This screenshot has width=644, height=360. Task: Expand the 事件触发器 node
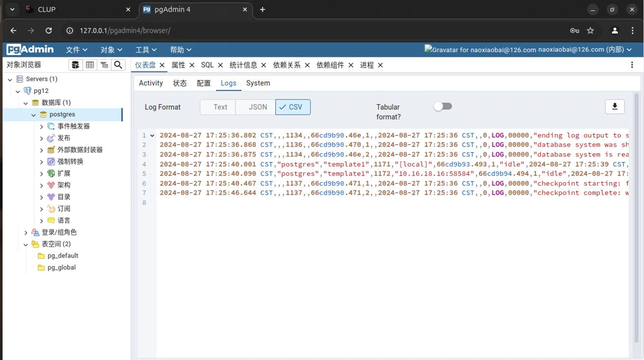point(41,126)
